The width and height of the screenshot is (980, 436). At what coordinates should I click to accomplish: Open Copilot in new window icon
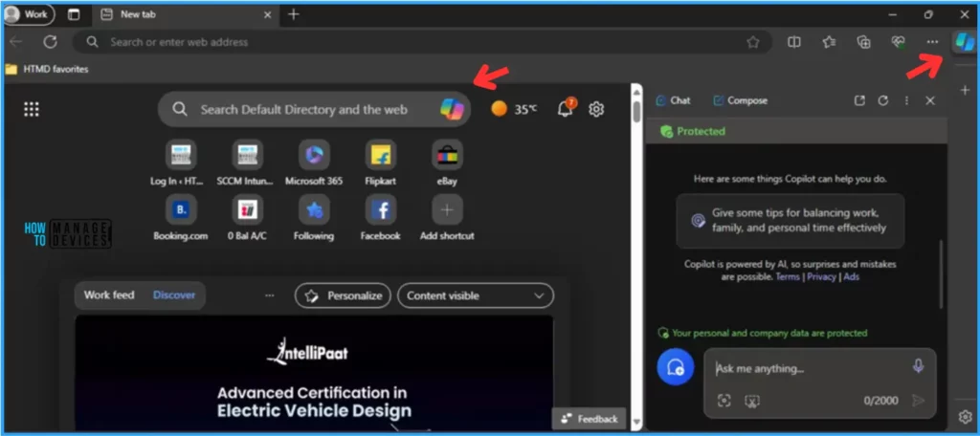click(x=860, y=100)
